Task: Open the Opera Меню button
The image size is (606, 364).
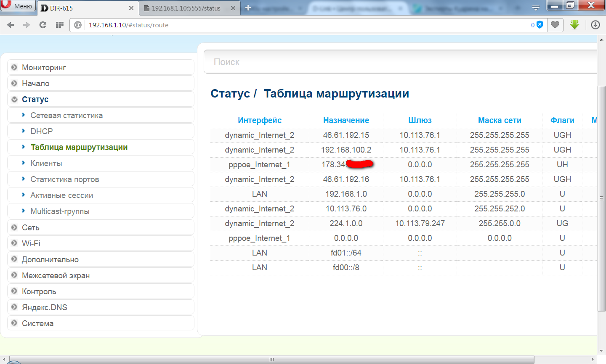Action: pos(18,6)
